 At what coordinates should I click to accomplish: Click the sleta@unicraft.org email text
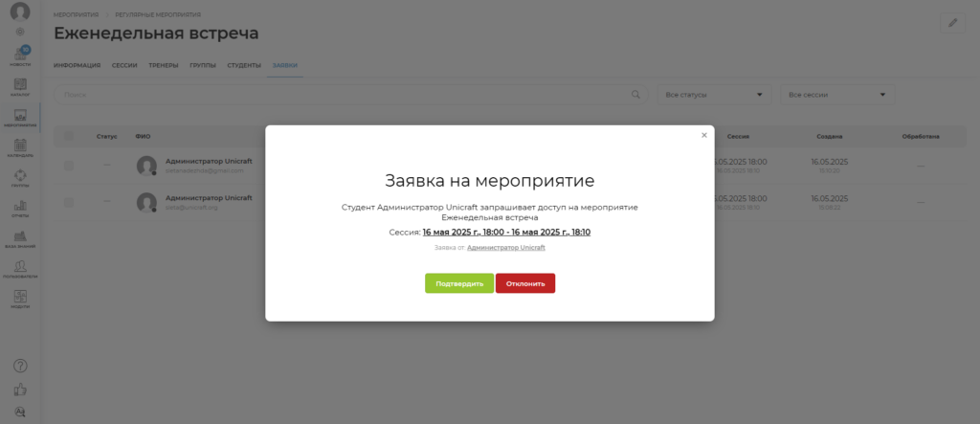pyautogui.click(x=191, y=207)
